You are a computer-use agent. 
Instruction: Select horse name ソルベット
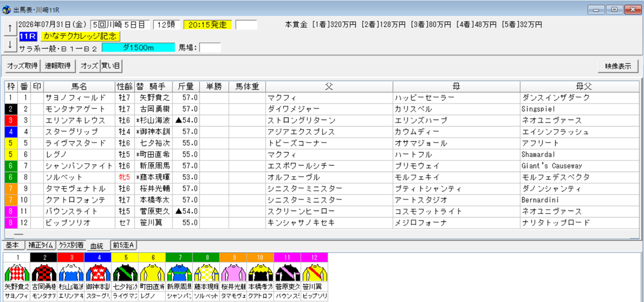coord(65,177)
